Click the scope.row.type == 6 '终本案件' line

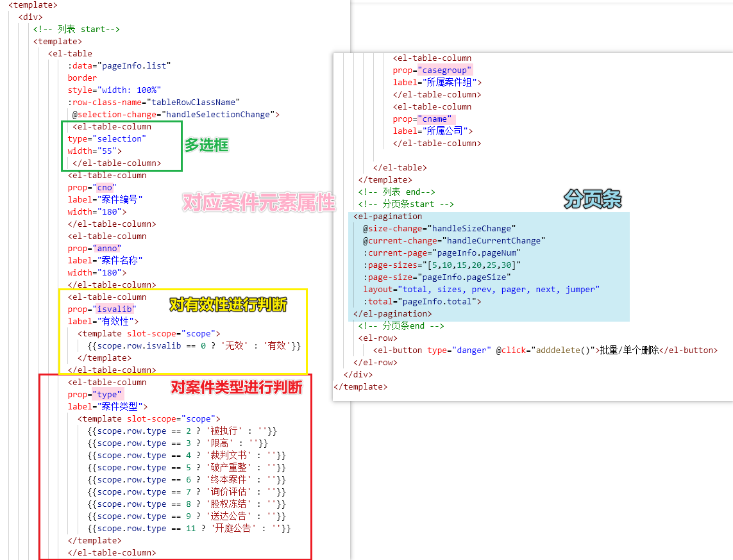click(x=187, y=480)
